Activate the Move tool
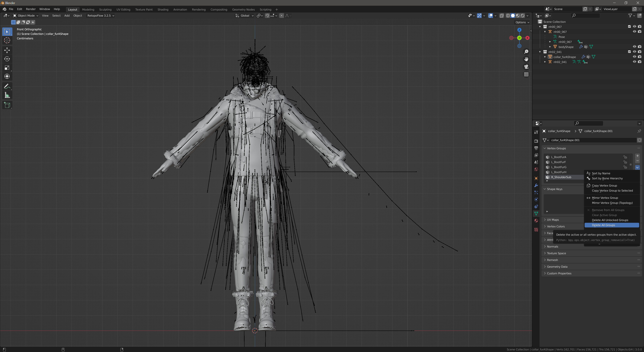644x352 pixels. (7, 50)
